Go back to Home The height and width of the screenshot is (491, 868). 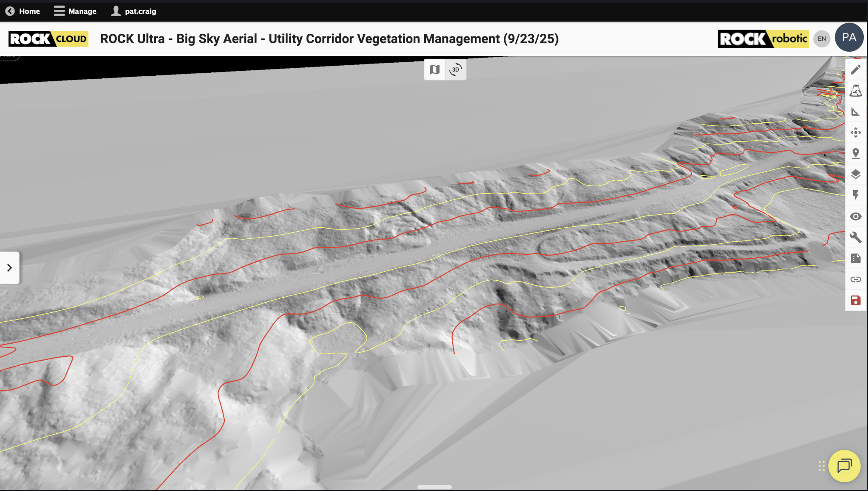pos(23,11)
